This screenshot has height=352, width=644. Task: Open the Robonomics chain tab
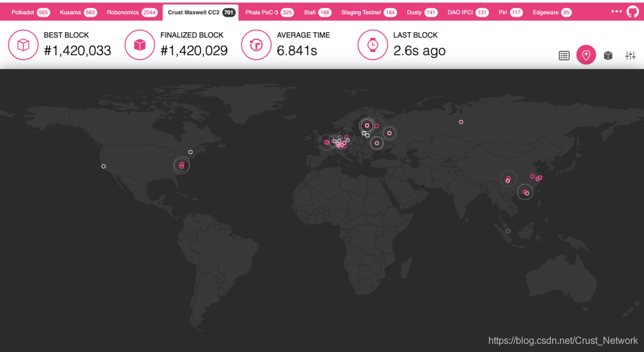point(131,13)
